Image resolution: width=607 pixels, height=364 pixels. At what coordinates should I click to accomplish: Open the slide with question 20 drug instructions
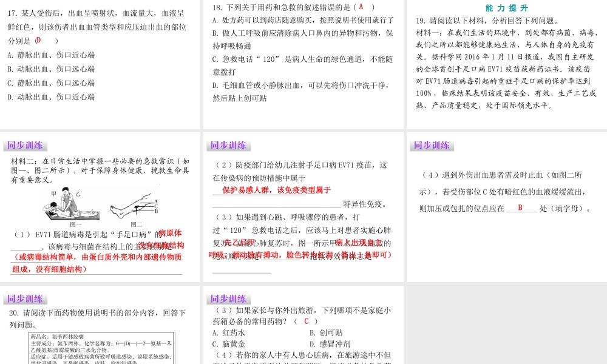[x=100, y=325]
